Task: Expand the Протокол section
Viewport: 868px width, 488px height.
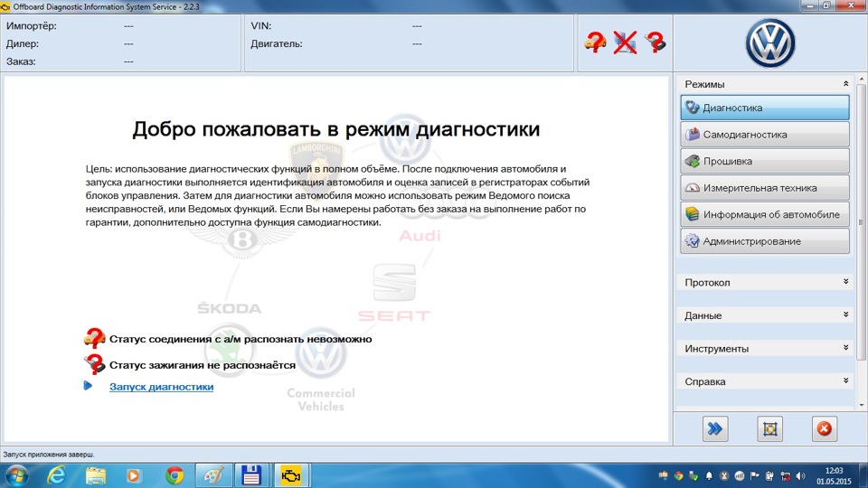Action: click(845, 282)
